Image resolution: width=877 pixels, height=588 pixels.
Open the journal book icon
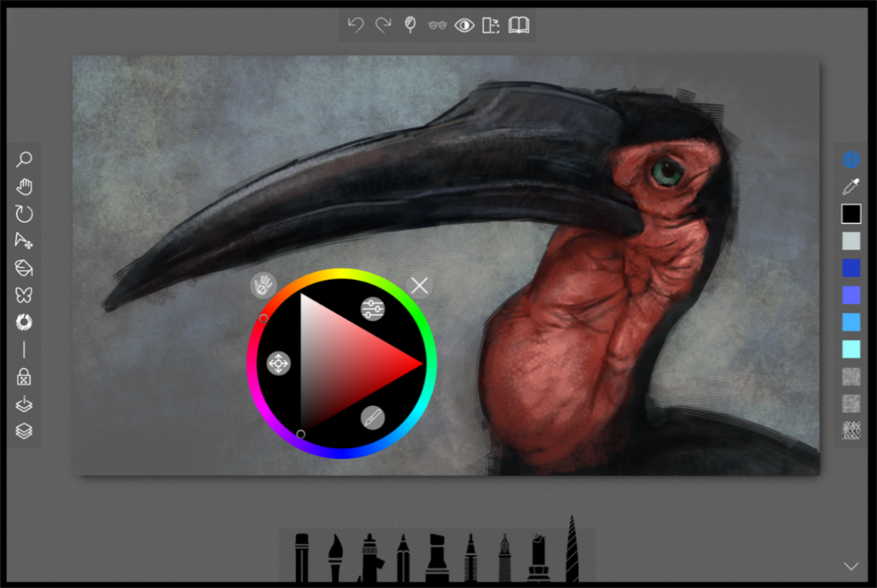[518, 25]
